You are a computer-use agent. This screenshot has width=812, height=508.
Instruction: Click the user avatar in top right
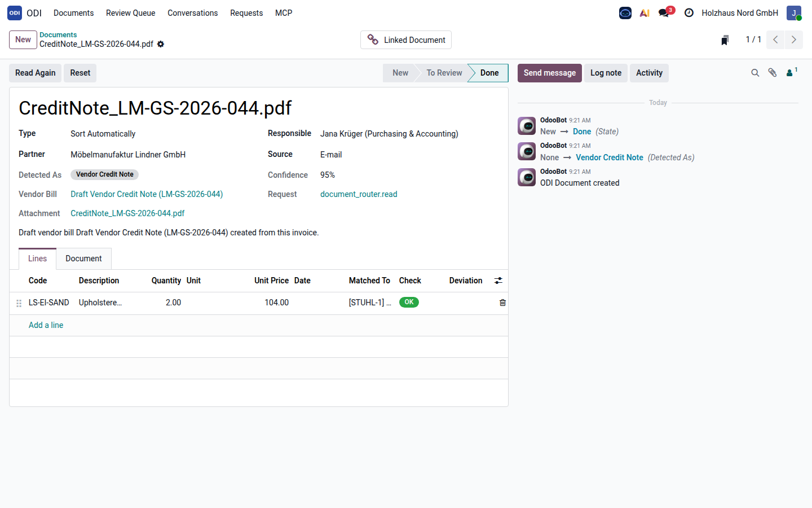(x=794, y=13)
